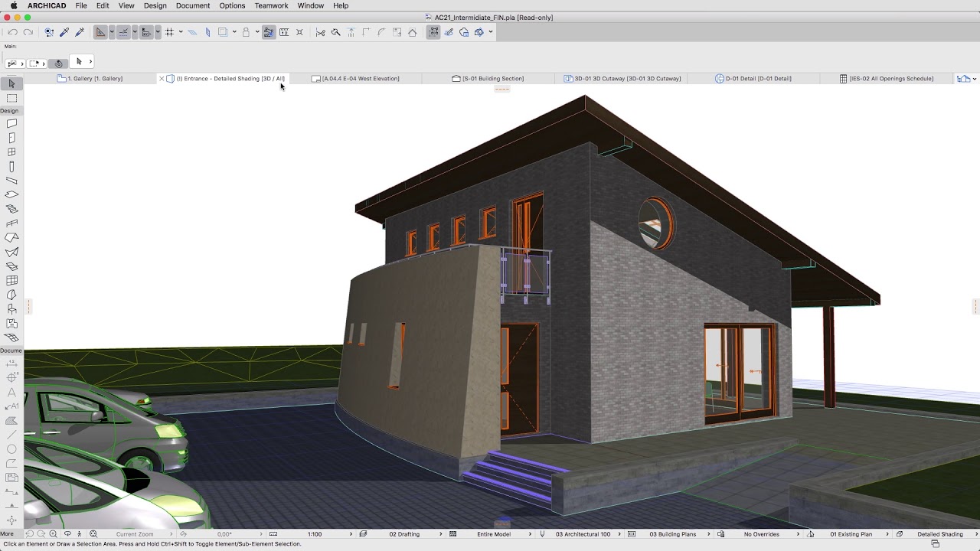
Task: Activate the Beam tool
Action: [x=11, y=181]
